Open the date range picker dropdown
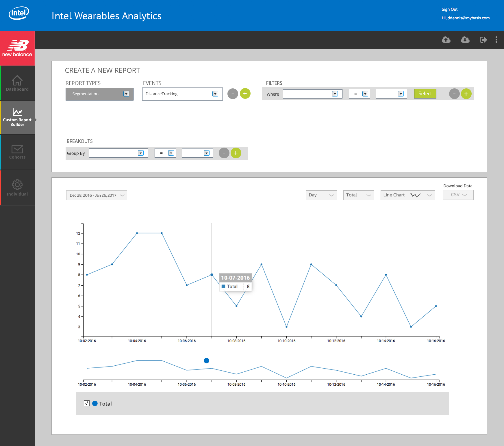504x446 pixels. point(97,195)
